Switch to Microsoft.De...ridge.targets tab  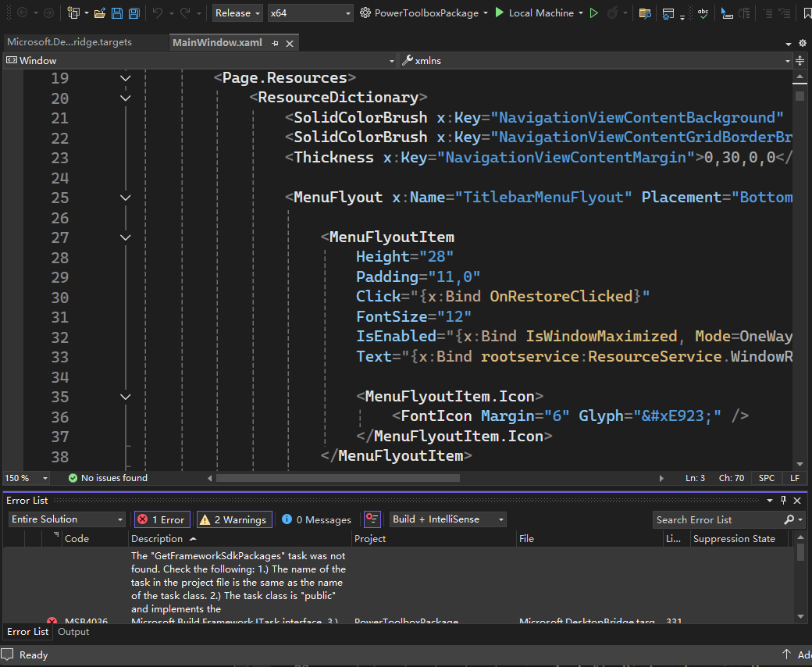pyautogui.click(x=69, y=42)
